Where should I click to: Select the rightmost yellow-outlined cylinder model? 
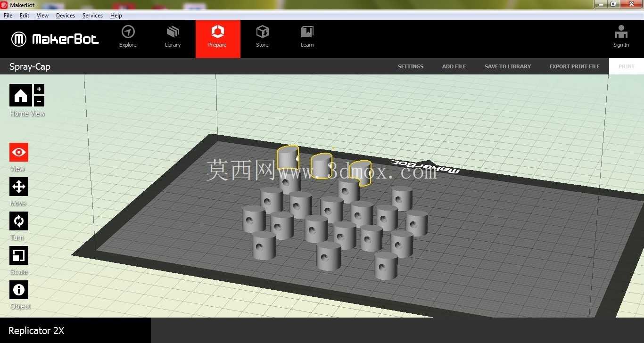pos(361,173)
